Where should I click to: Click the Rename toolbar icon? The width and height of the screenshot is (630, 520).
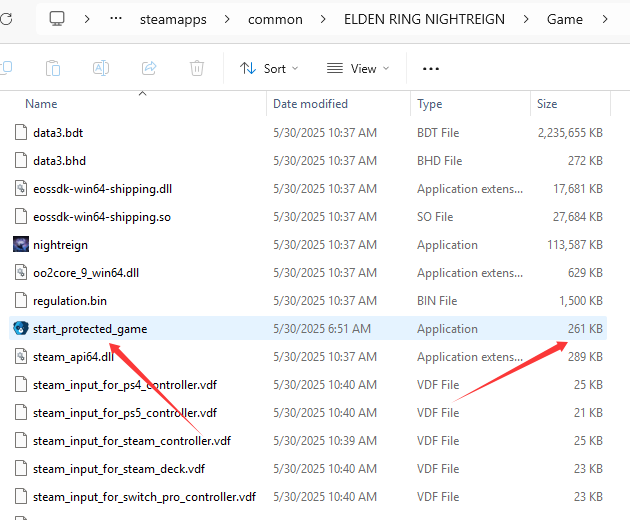point(101,68)
